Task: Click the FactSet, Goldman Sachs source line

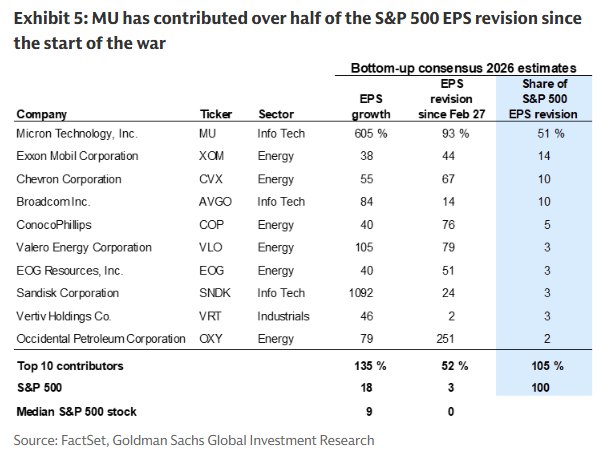Action: tap(194, 440)
